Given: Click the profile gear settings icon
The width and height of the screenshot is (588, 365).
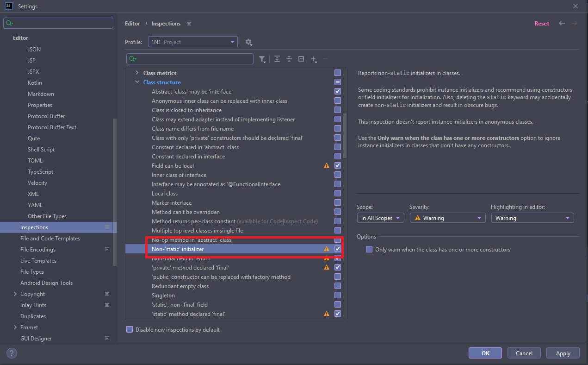Looking at the screenshot, I should point(248,42).
